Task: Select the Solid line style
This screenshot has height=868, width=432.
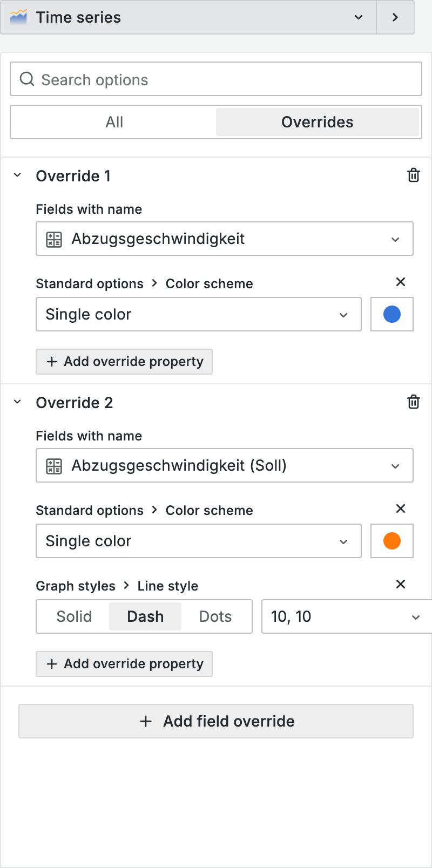Action: tap(74, 616)
